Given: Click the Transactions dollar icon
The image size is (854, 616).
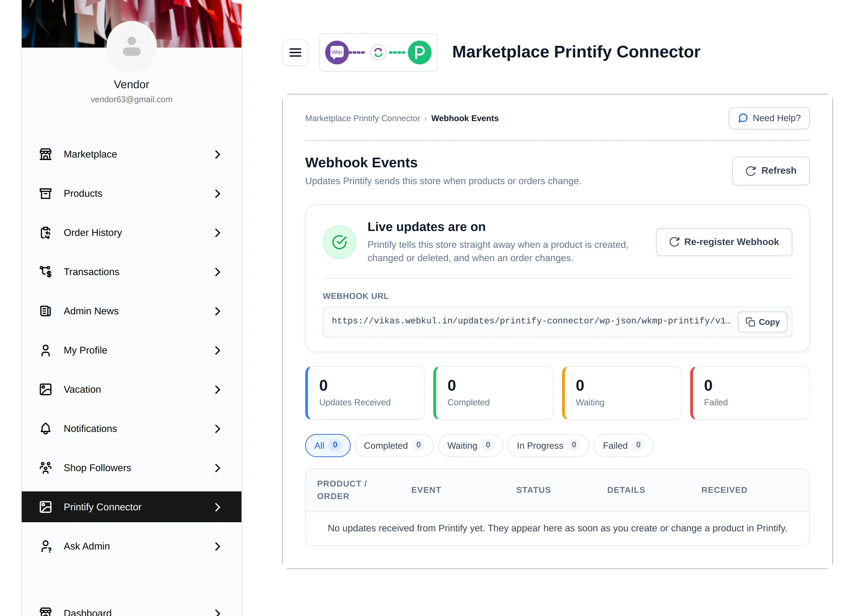Looking at the screenshot, I should [45, 272].
